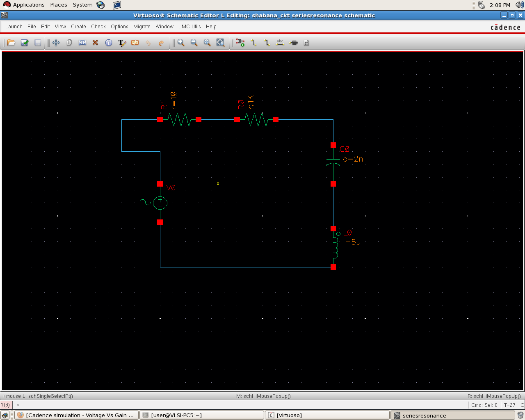Select the capacitor C0 symbol
This screenshot has height=420, width=525.
point(333,162)
